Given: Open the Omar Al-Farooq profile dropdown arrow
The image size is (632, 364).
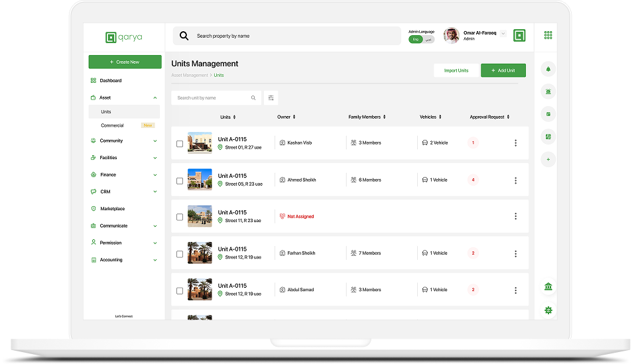Looking at the screenshot, I should coord(503,33).
